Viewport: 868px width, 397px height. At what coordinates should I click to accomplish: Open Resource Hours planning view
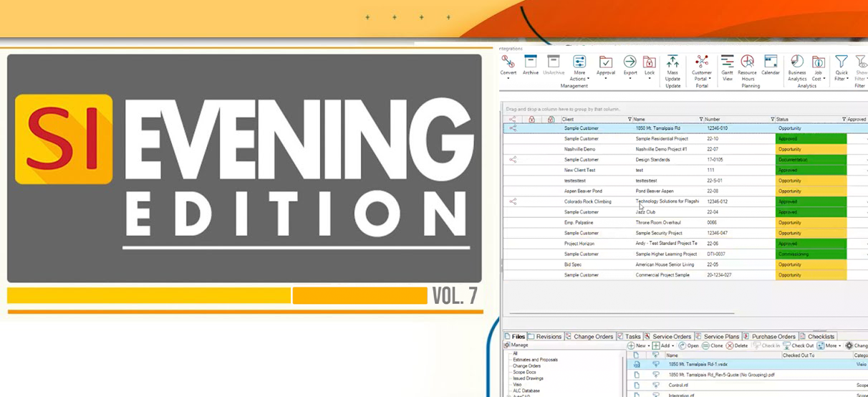(748, 68)
